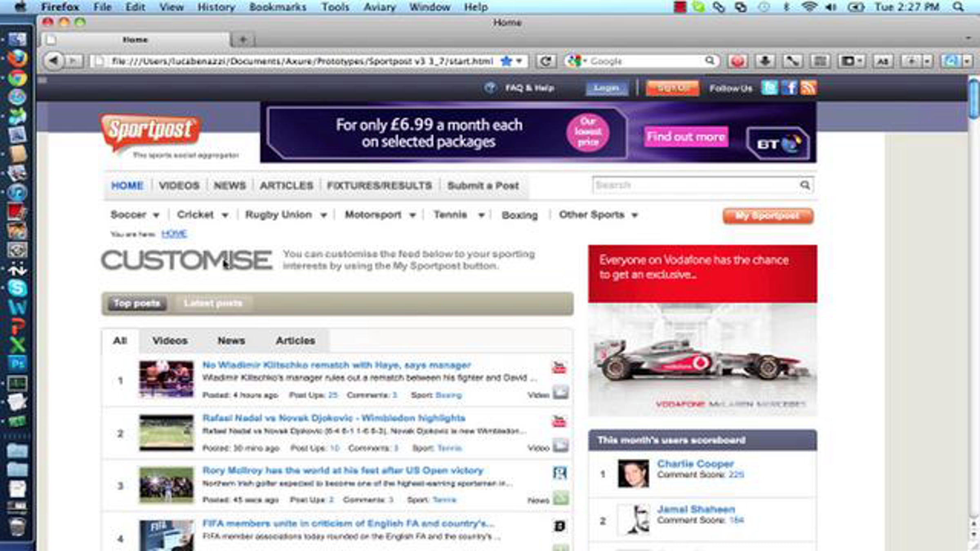Open the Rugby Union dropdown
This screenshot has width=980, height=551.
(286, 215)
